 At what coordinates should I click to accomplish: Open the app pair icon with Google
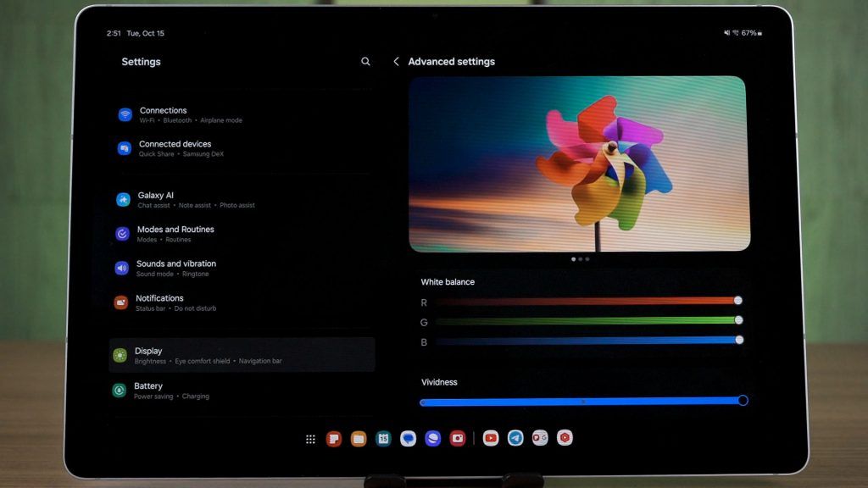coord(540,438)
